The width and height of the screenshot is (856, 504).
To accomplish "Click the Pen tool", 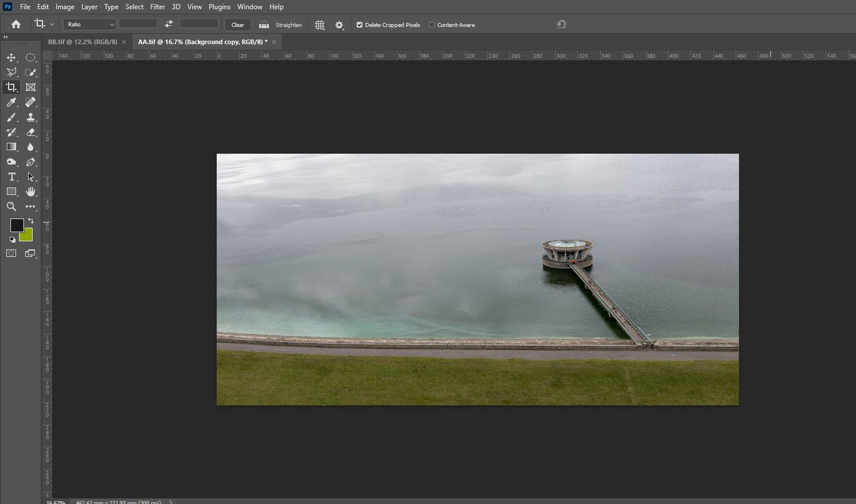I will [x=30, y=162].
